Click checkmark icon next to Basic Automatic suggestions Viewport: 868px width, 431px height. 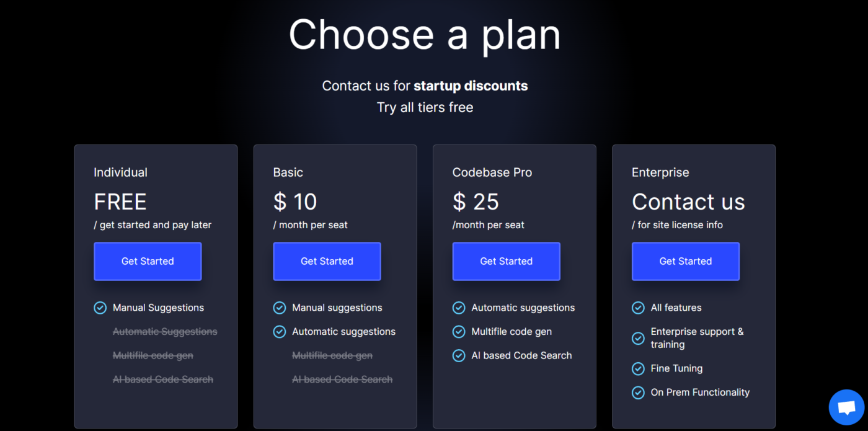point(279,332)
